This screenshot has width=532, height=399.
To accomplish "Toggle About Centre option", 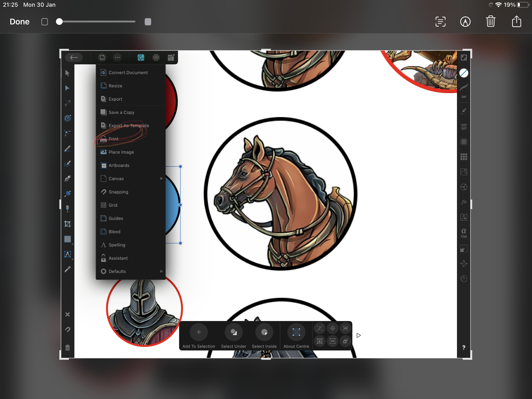I will point(296,336).
